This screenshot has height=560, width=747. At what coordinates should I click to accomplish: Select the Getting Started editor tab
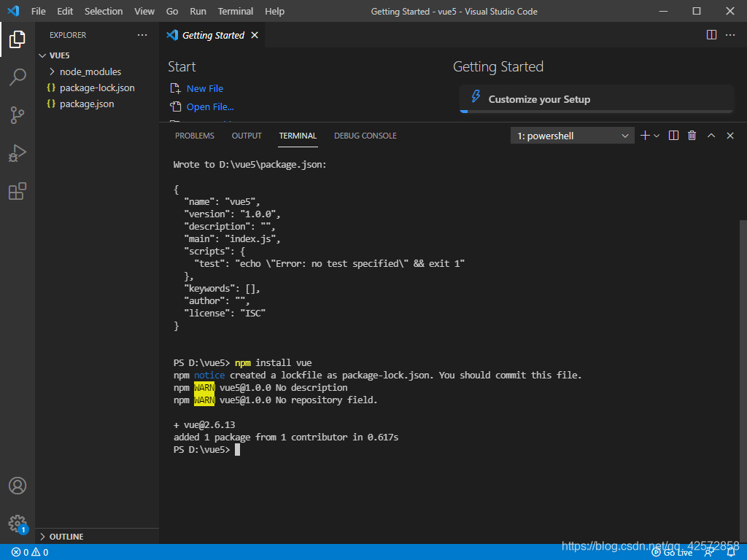(x=212, y=35)
